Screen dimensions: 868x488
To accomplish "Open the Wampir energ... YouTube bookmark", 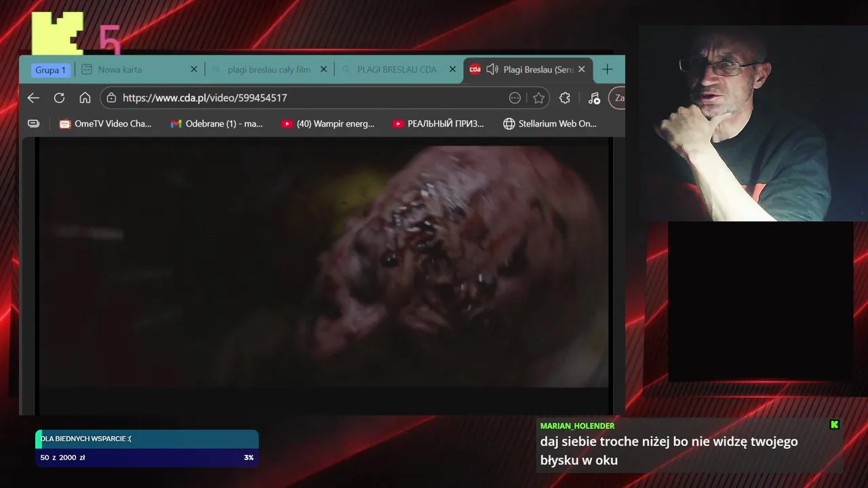I will (x=328, y=123).
